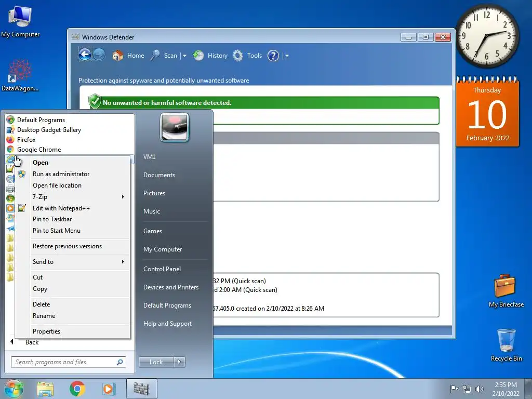Open the VM1 user folder link
Screen dimensions: 532x399
149,157
